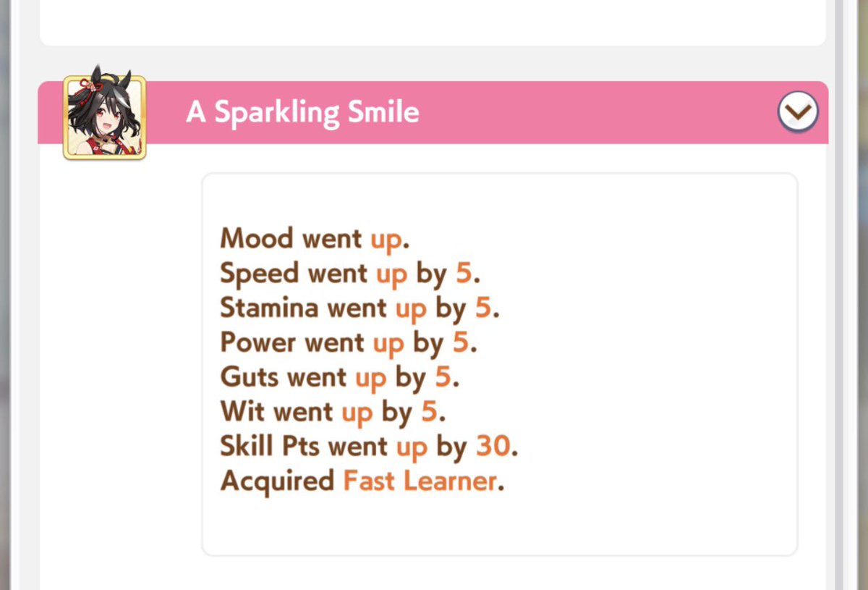Open the Fast Learner skill link
The width and height of the screenshot is (868, 590).
pyautogui.click(x=420, y=481)
